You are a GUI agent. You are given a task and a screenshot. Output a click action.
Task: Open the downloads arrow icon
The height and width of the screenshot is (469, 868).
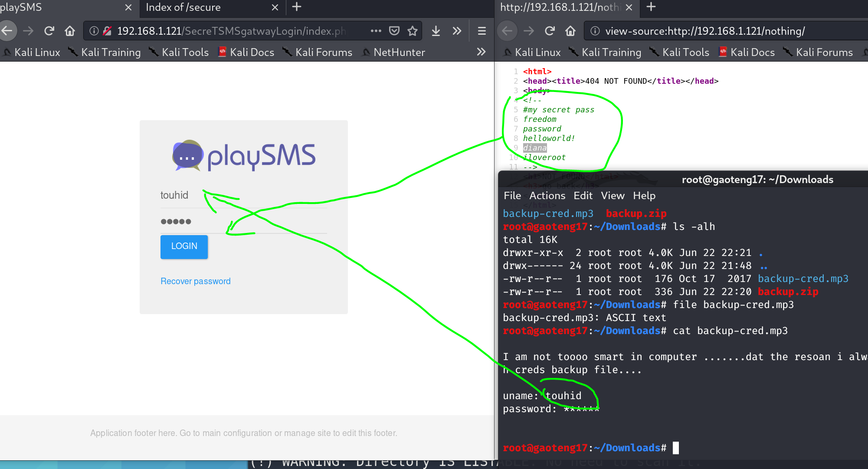click(436, 31)
